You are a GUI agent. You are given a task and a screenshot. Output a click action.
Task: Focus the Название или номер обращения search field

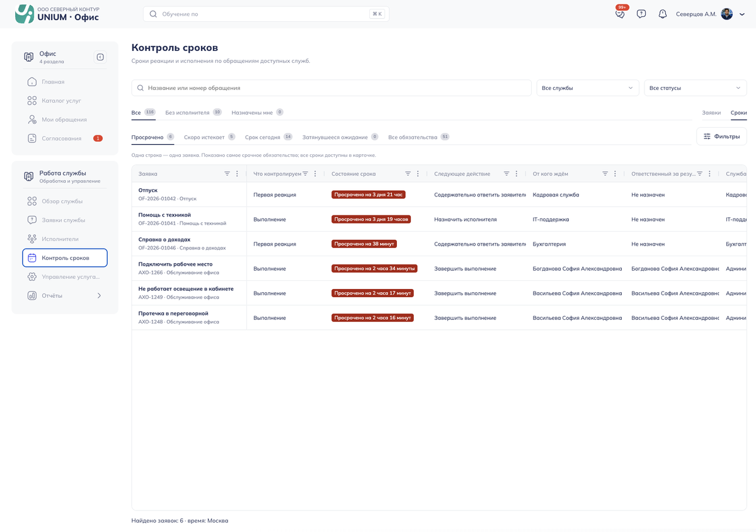(331, 88)
